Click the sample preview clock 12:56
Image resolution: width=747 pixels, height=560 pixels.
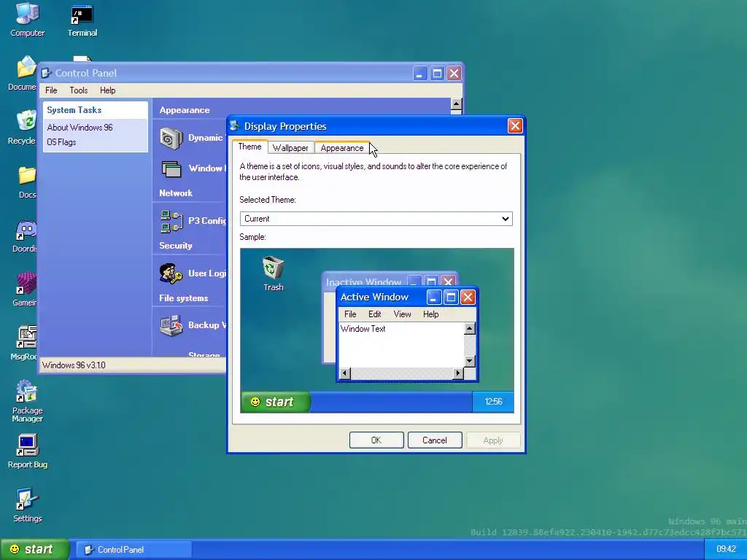click(493, 402)
